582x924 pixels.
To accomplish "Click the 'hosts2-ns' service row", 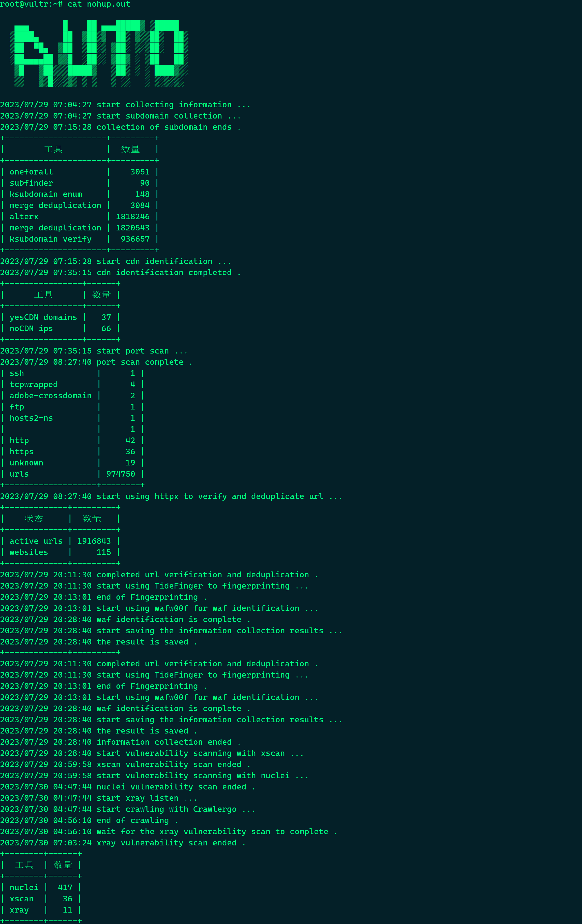I will click(x=32, y=418).
